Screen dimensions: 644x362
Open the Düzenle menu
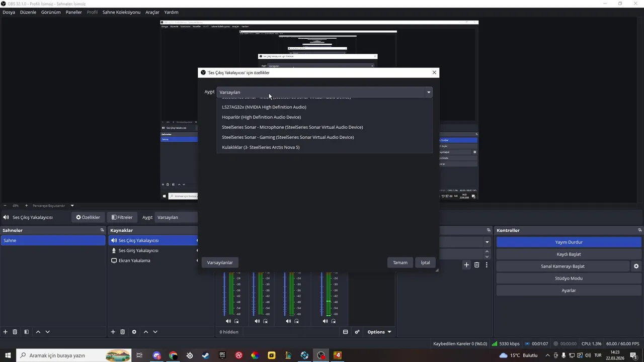[x=28, y=12]
